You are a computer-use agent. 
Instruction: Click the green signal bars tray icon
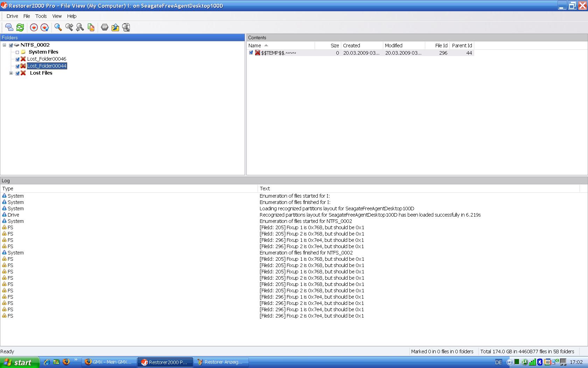pyautogui.click(x=532, y=362)
